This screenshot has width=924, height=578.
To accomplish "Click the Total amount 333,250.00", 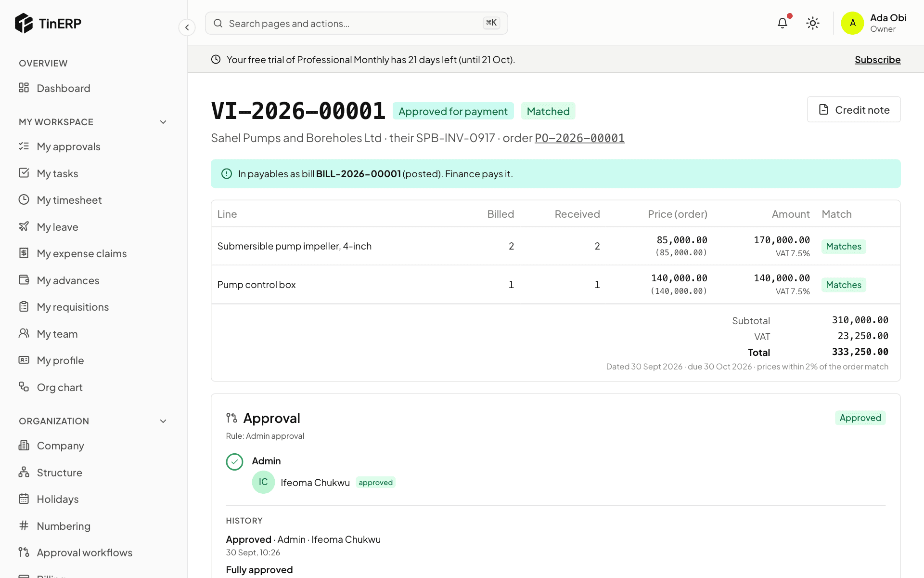I will tap(860, 352).
